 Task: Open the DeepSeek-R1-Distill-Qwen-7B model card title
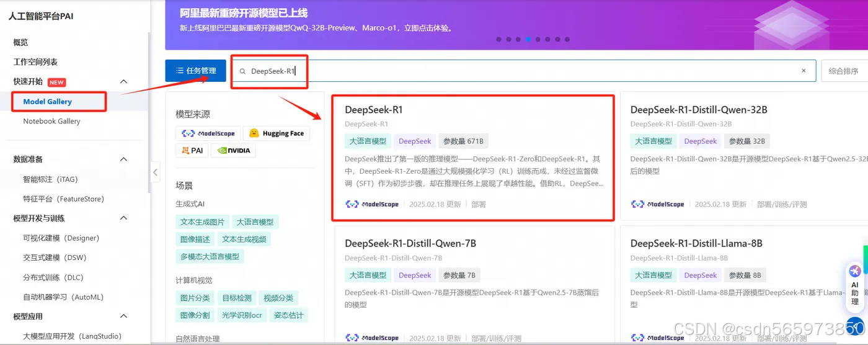tap(410, 243)
